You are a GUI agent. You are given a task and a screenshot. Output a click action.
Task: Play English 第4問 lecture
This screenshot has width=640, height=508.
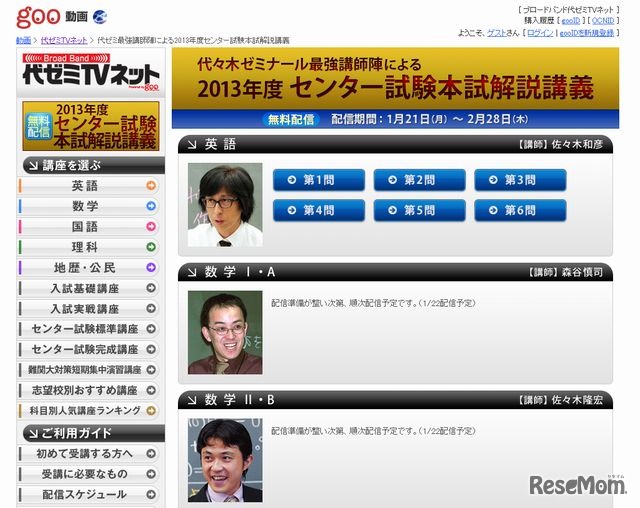[319, 211]
